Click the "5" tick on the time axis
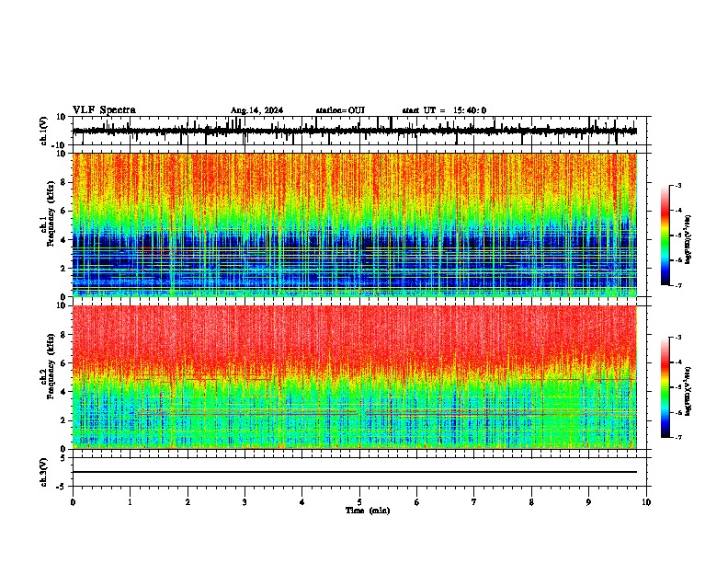The image size is (728, 563). [x=359, y=502]
